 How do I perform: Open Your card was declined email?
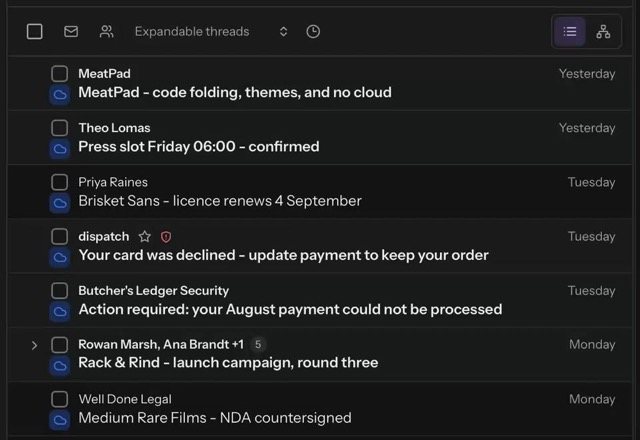click(x=320, y=246)
